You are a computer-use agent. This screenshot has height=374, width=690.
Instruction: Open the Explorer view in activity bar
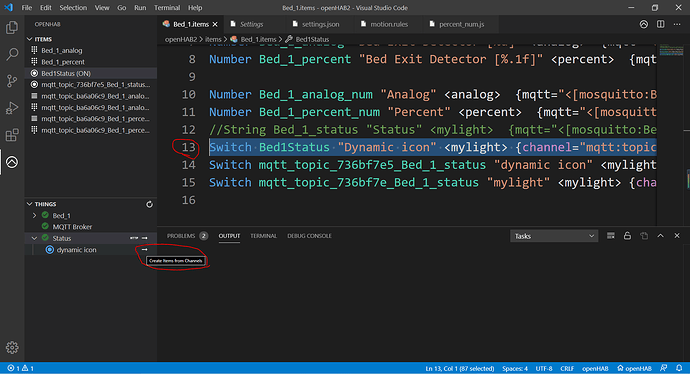click(x=12, y=28)
